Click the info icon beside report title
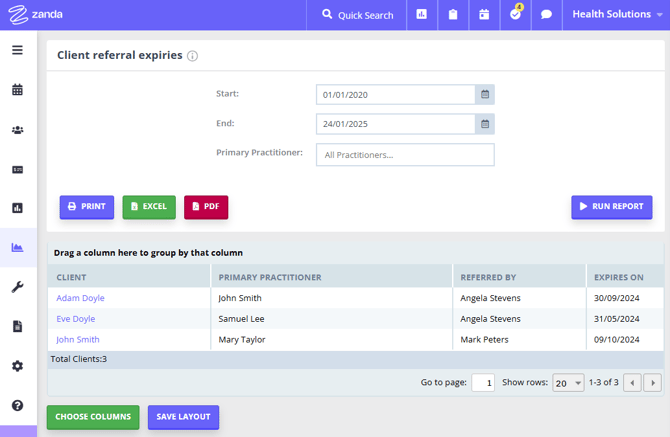 (193, 56)
